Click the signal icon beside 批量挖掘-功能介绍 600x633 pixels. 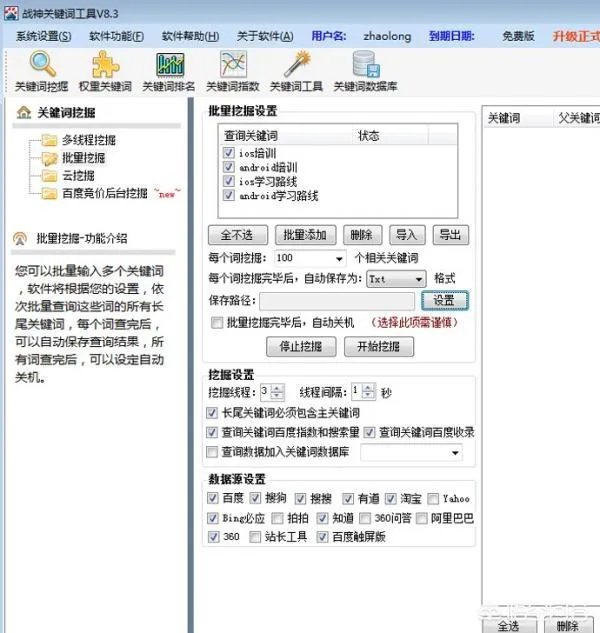tap(20, 239)
